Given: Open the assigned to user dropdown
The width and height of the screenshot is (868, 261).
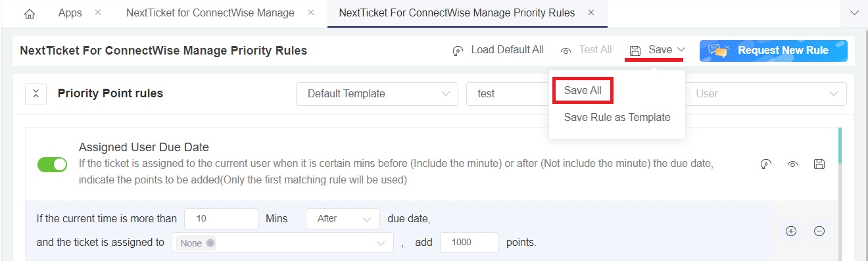Looking at the screenshot, I should tap(283, 243).
